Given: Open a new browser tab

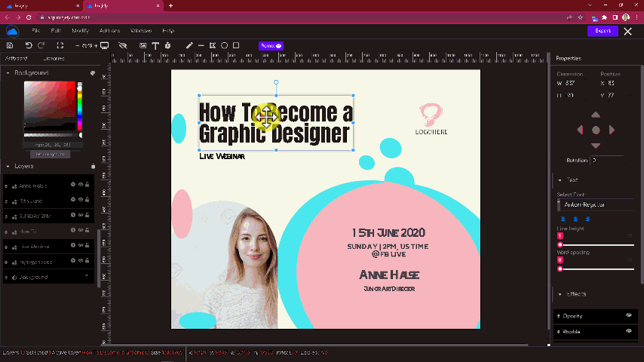Looking at the screenshot, I should pyautogui.click(x=171, y=6).
